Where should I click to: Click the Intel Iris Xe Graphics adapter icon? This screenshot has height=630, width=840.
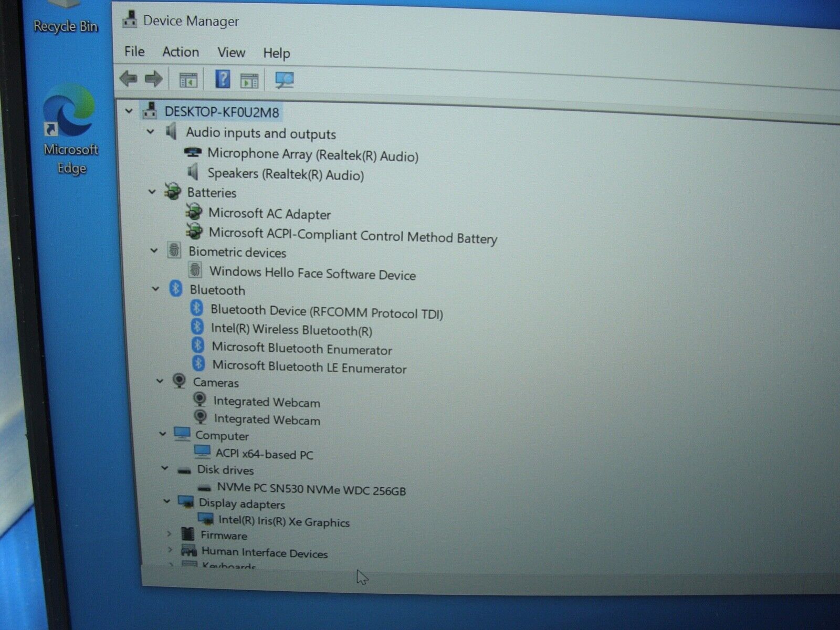(206, 519)
